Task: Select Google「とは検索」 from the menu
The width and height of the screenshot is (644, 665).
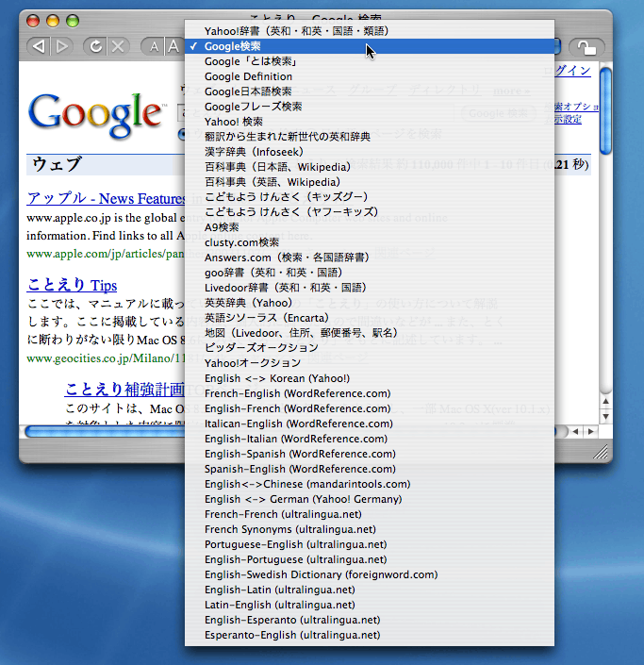Action: pyautogui.click(x=370, y=61)
